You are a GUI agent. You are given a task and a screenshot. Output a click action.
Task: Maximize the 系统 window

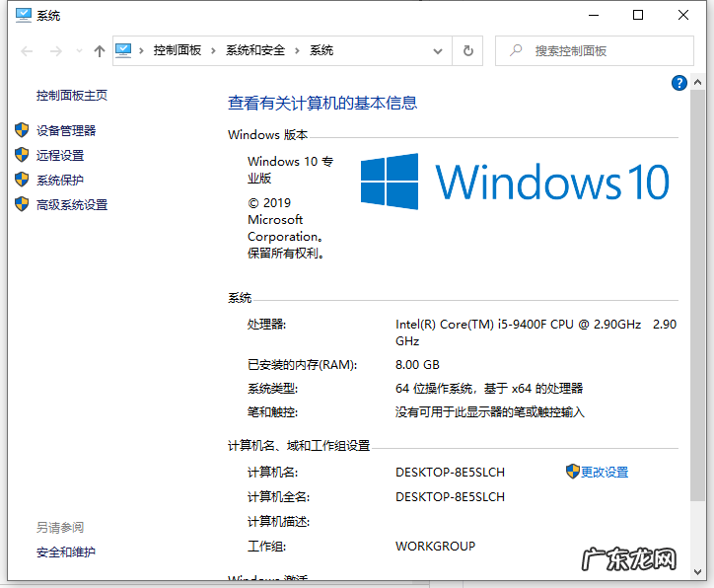pyautogui.click(x=638, y=15)
